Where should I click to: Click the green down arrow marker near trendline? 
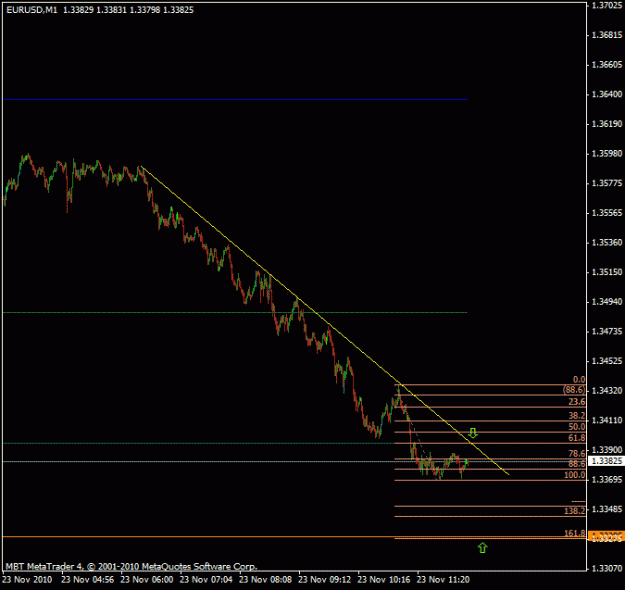pyautogui.click(x=473, y=433)
